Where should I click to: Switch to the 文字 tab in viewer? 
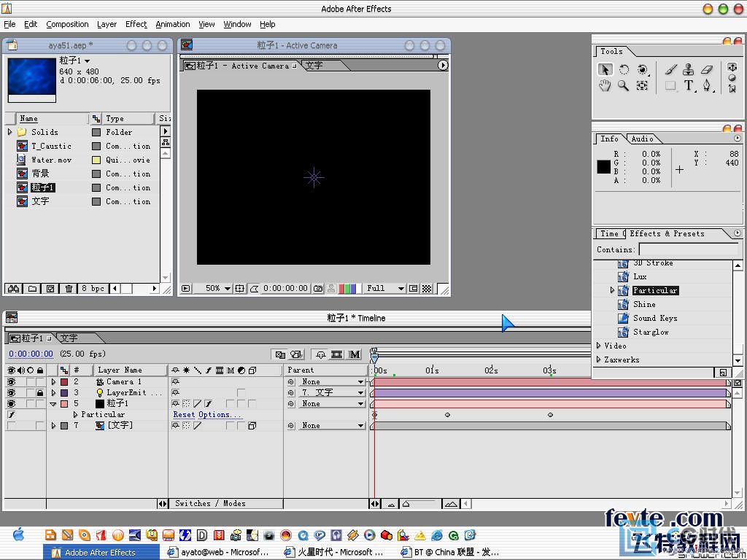click(314, 66)
